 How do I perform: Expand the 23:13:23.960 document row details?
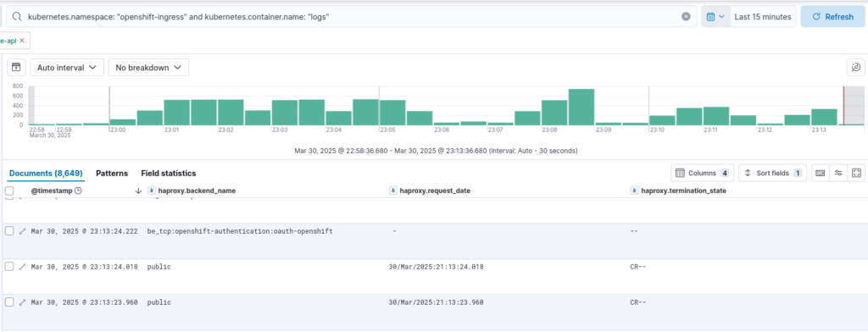coord(23,302)
